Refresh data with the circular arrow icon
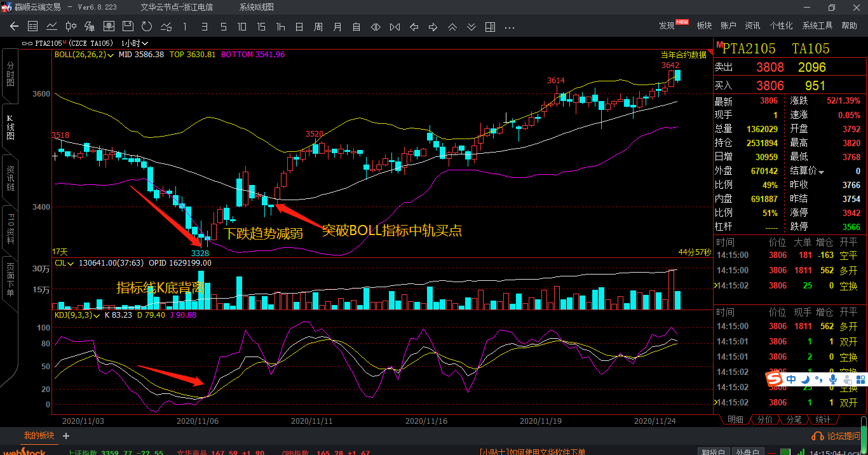The width and height of the screenshot is (868, 455). (147, 27)
